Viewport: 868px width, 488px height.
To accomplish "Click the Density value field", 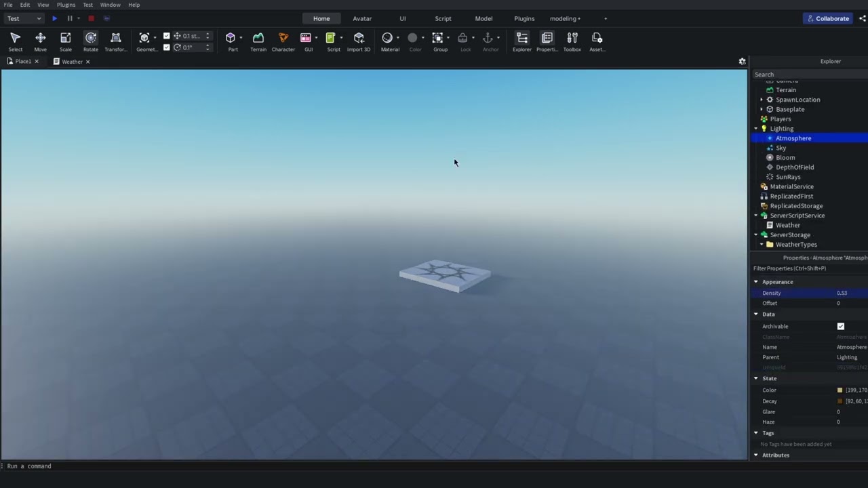I will point(851,293).
